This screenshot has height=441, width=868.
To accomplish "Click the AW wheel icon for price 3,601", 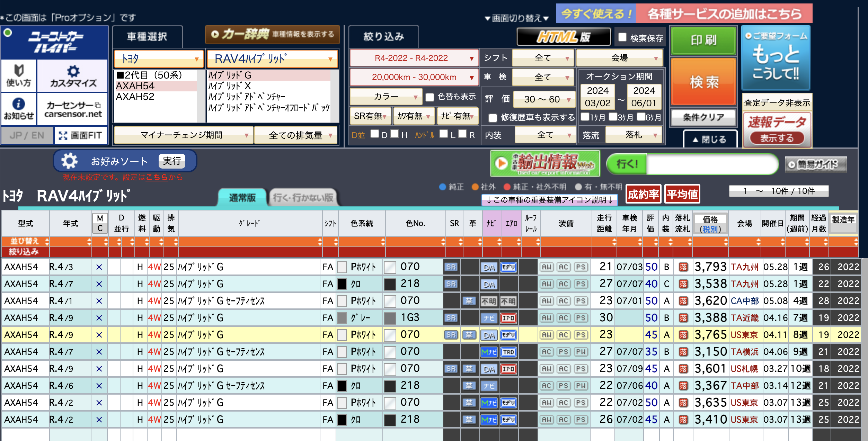I will pyautogui.click(x=547, y=369).
